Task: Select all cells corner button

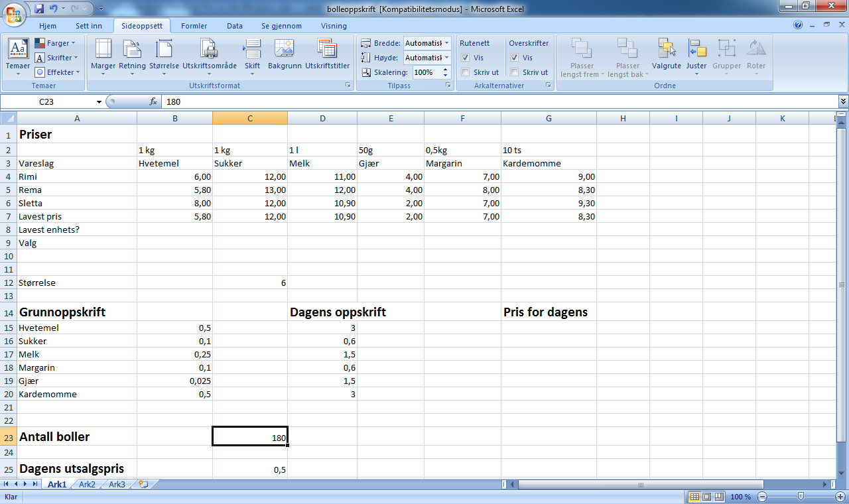Action: click(9, 118)
